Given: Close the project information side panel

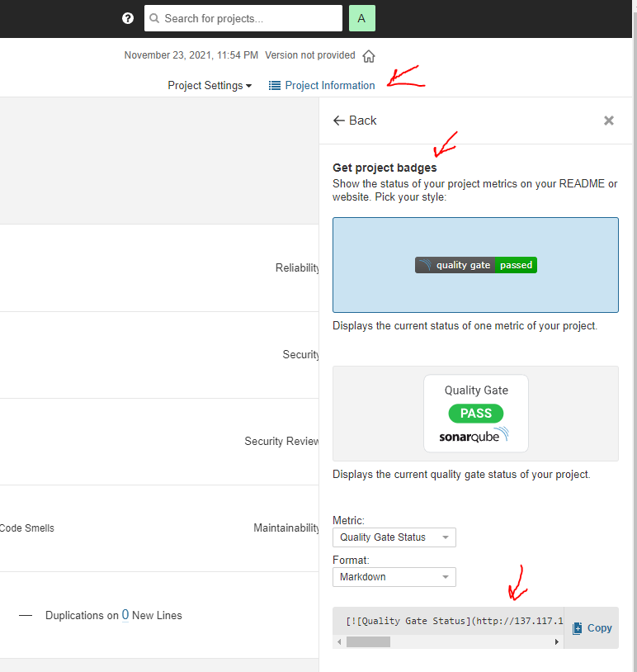Looking at the screenshot, I should [x=609, y=121].
